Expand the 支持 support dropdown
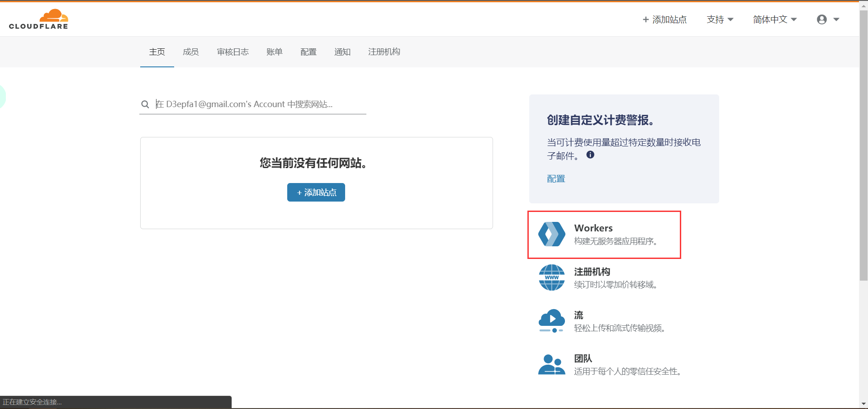868x409 pixels. click(x=720, y=19)
